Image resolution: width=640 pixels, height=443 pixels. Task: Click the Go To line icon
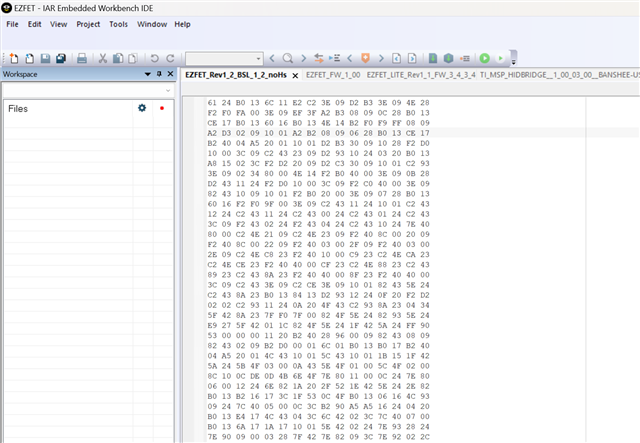pyautogui.click(x=334, y=58)
